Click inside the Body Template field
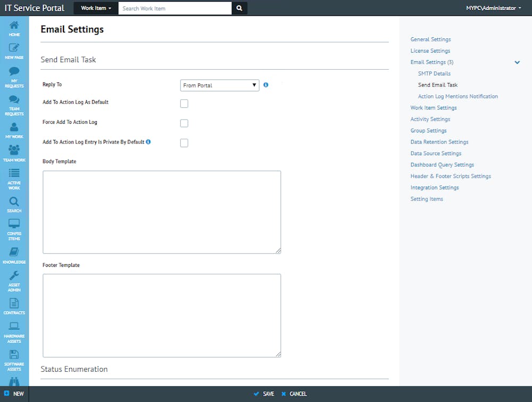Screen dimensions: 532x402 [x=162, y=212]
